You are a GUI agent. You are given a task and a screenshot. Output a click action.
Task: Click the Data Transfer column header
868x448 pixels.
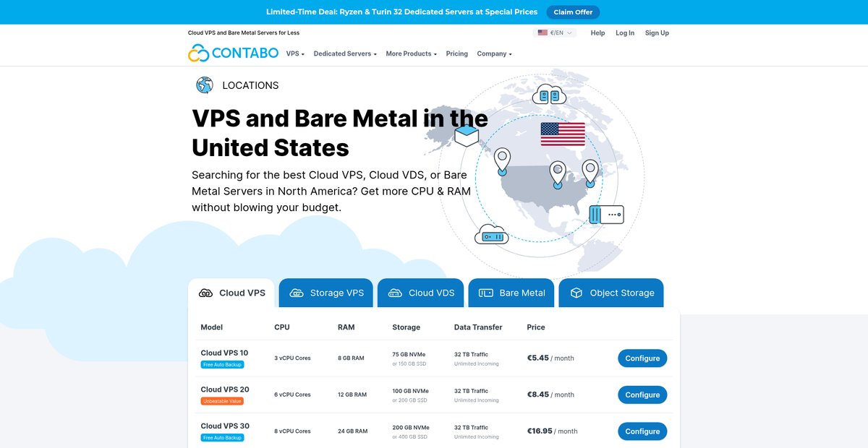pyautogui.click(x=478, y=327)
